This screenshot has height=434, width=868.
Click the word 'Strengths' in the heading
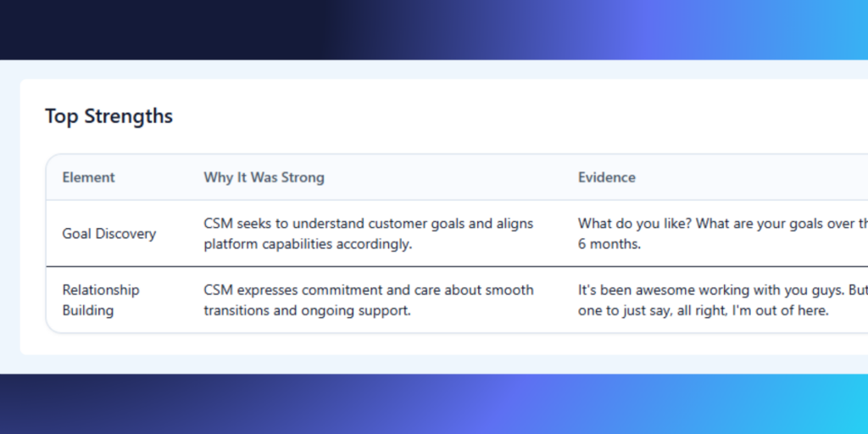129,116
